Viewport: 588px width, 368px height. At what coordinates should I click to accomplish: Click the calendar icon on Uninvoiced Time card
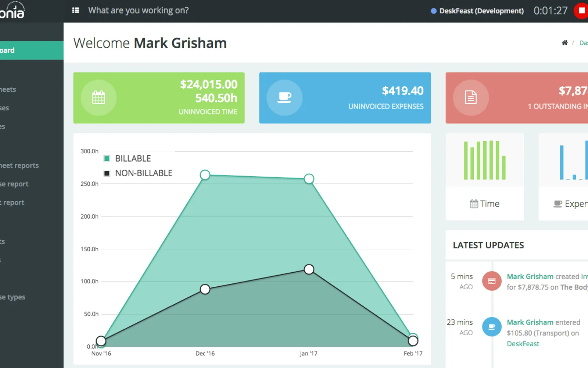tap(98, 98)
